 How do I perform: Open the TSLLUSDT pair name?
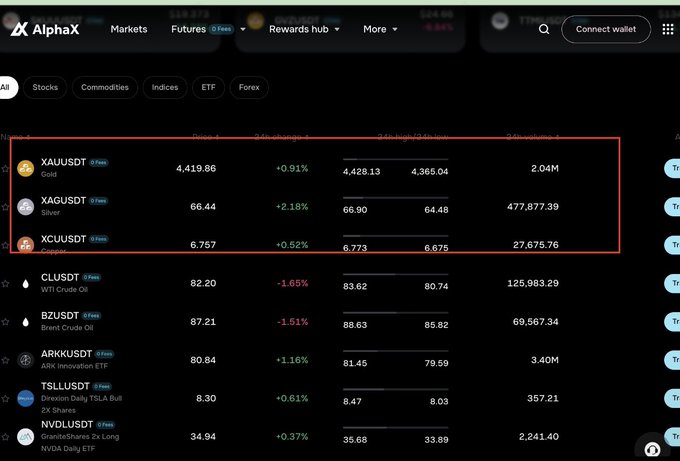tap(65, 386)
